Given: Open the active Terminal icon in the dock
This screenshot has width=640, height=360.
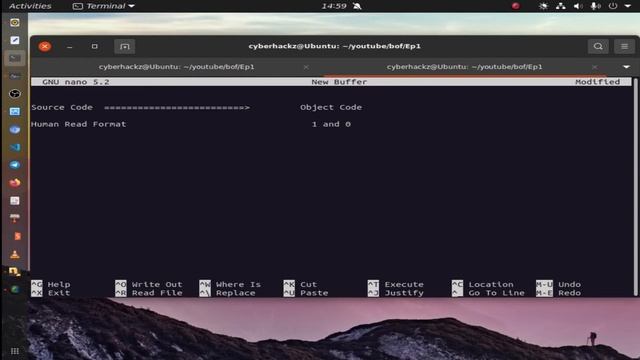Looking at the screenshot, I should [15, 58].
